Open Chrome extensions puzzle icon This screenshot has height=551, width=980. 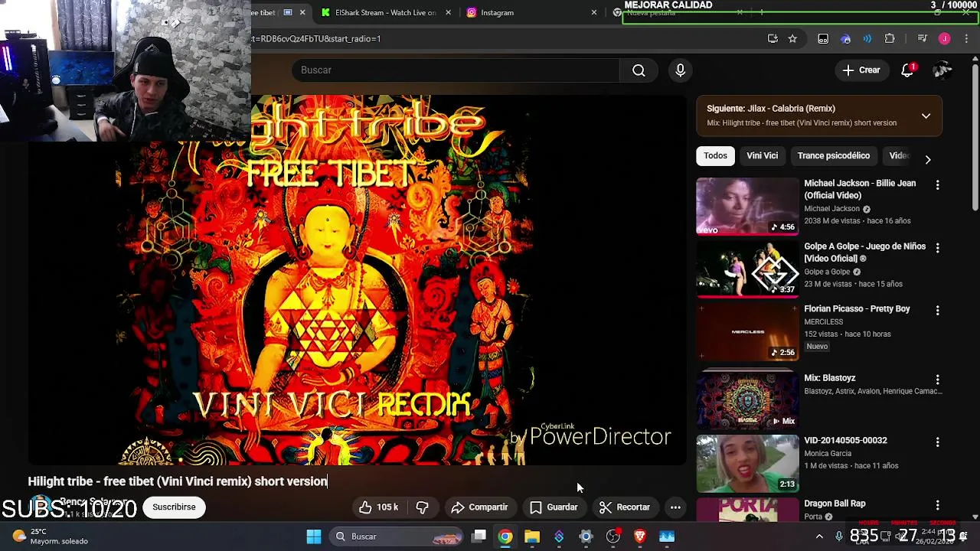click(x=890, y=39)
